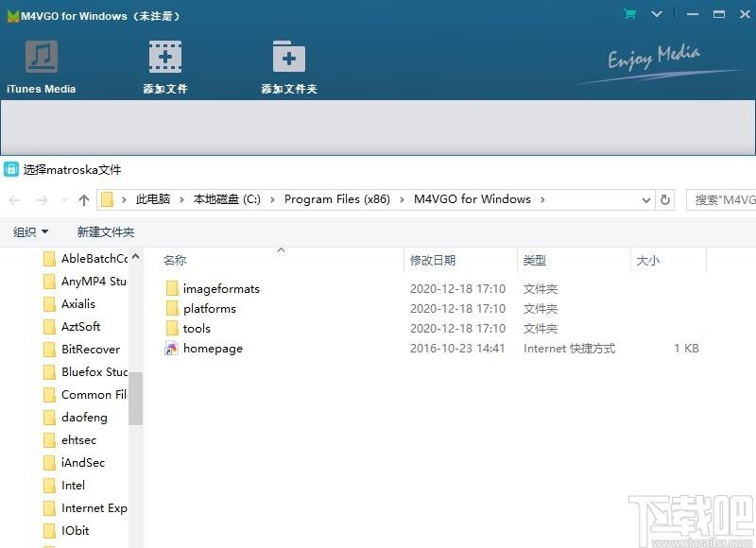The height and width of the screenshot is (548, 756).
Task: Click the dialog lock icon beside 选择matroska文件
Action: point(11,169)
